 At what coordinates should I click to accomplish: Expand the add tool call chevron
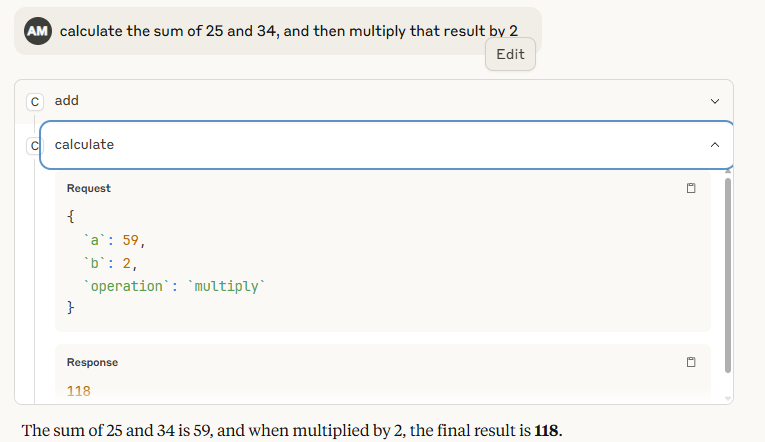pyautogui.click(x=714, y=101)
